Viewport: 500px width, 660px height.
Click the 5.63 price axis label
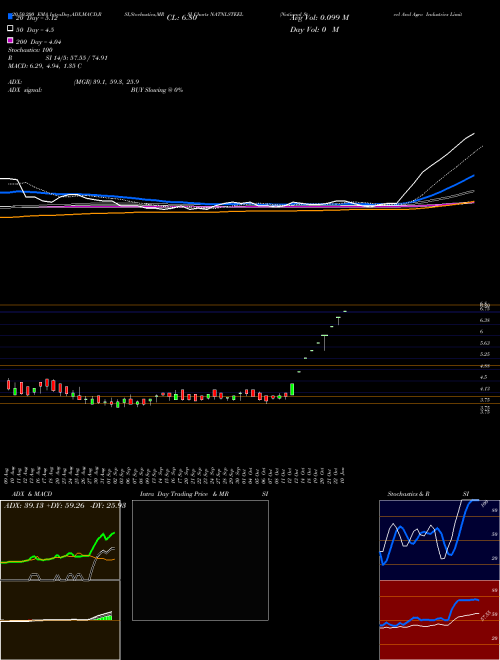(485, 343)
